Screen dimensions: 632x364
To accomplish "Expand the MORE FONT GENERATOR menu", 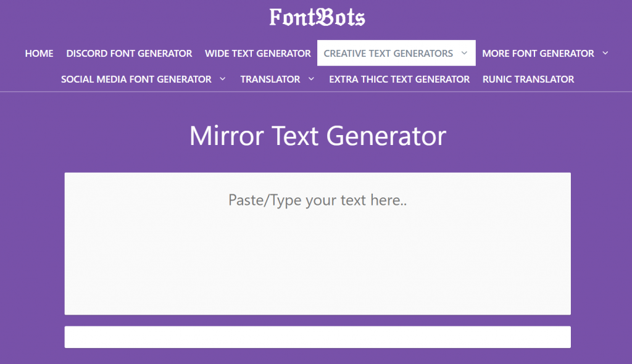I will (540, 53).
